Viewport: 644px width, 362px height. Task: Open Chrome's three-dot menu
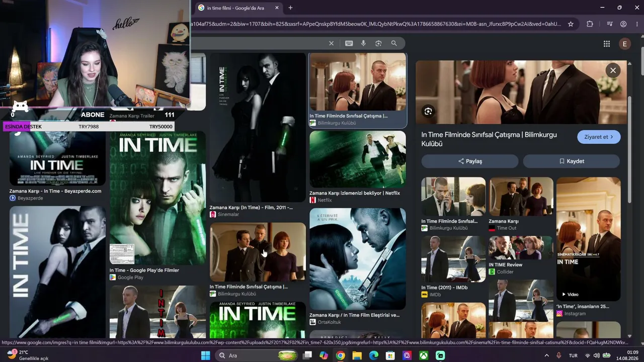(637, 24)
